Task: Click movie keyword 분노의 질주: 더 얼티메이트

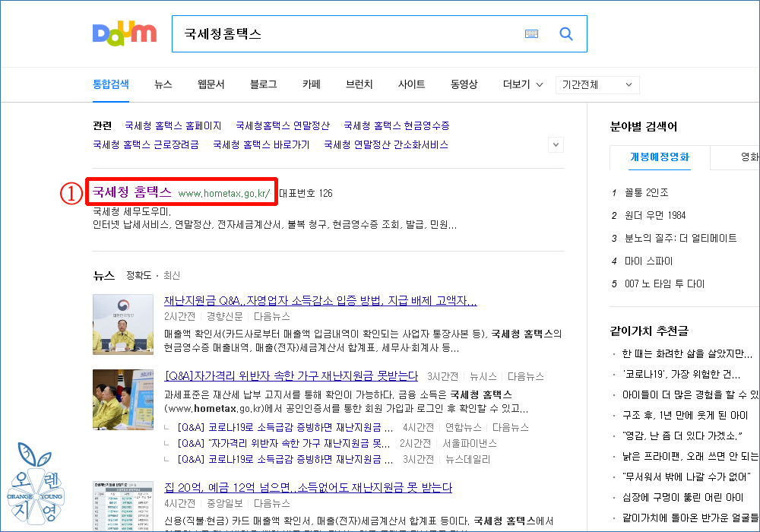Action: point(680,238)
